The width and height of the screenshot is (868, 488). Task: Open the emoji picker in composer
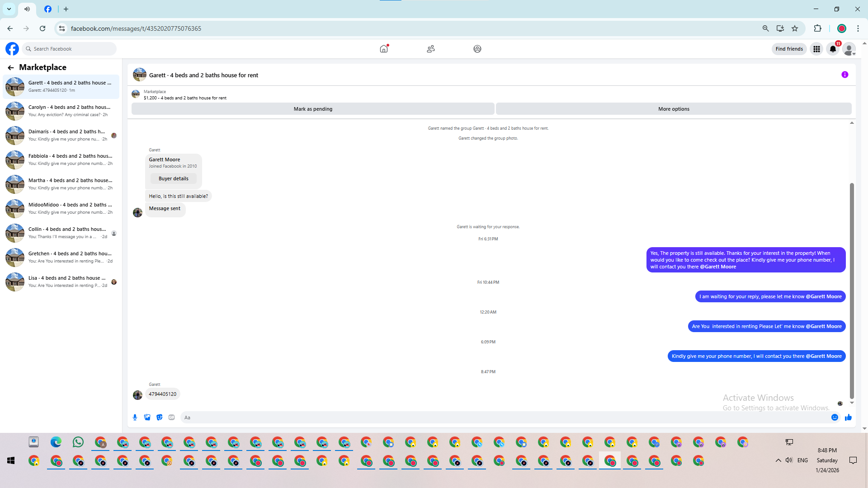[x=835, y=418]
